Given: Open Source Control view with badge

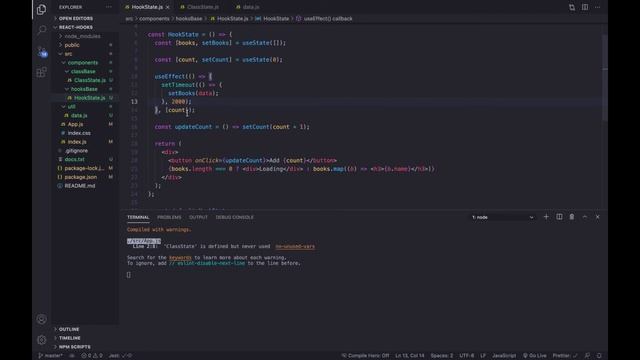Looking at the screenshot, I should point(42,52).
